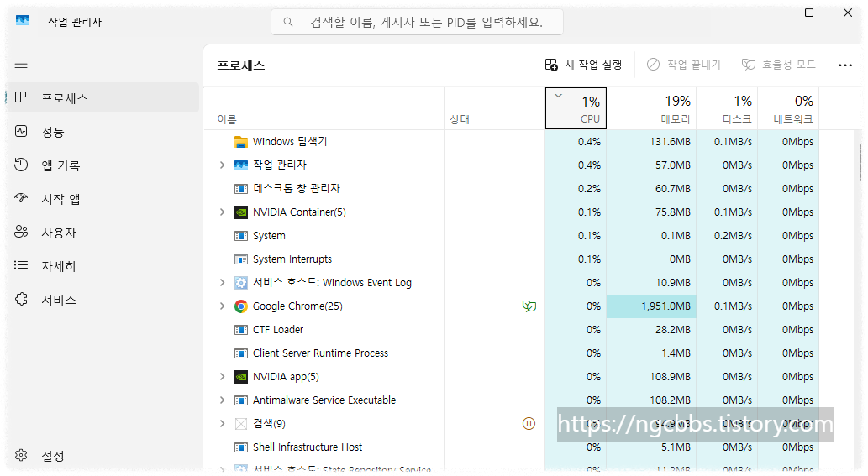Image resolution: width=868 pixels, height=476 pixels.
Task: Click the magnifier icon in search box
Action: pos(288,22)
